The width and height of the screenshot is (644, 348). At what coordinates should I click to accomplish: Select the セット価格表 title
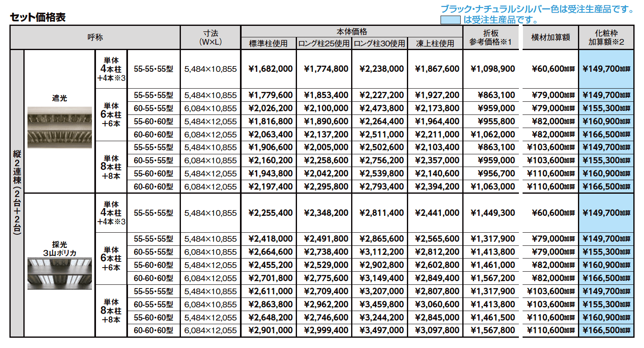[x=38, y=17]
